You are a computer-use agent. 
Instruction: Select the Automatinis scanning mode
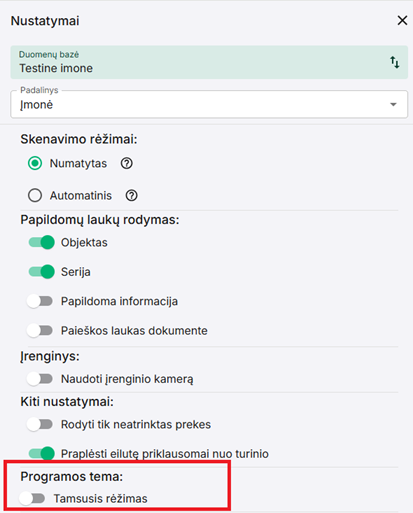(35, 195)
